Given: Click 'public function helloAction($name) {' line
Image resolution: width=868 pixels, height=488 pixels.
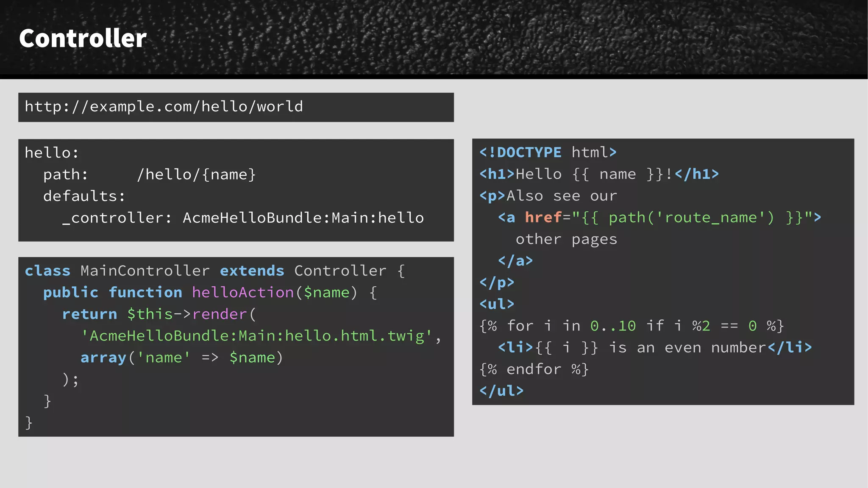Looking at the screenshot, I should point(210,293).
